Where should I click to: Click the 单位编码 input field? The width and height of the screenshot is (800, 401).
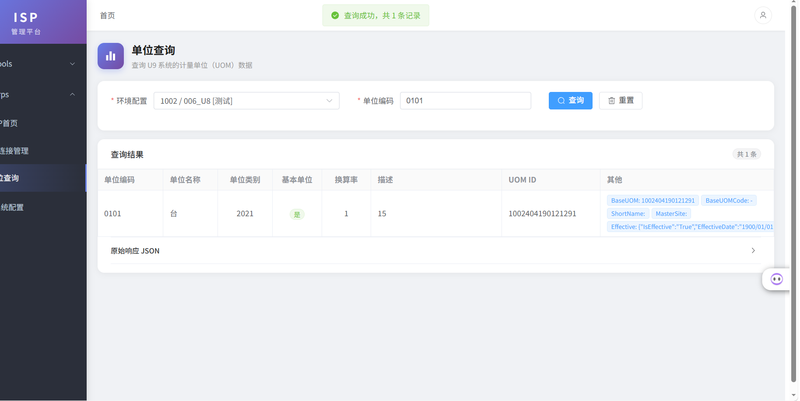point(465,101)
